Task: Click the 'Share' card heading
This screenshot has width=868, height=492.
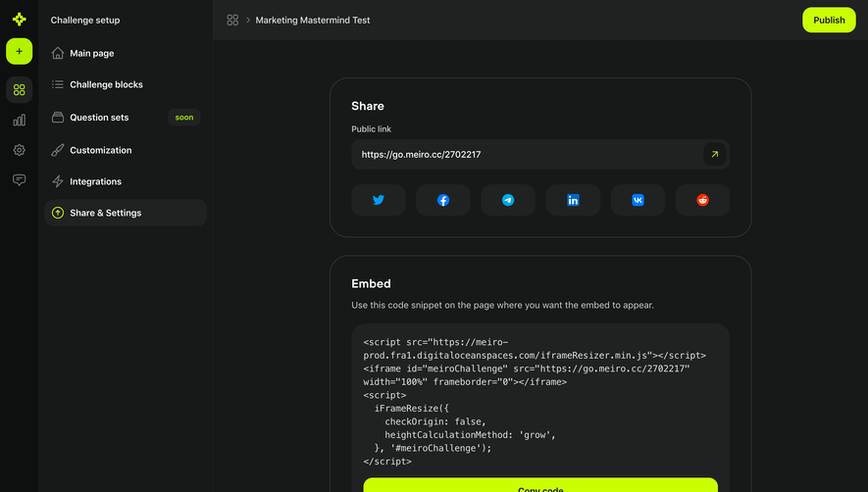Action: (x=368, y=106)
